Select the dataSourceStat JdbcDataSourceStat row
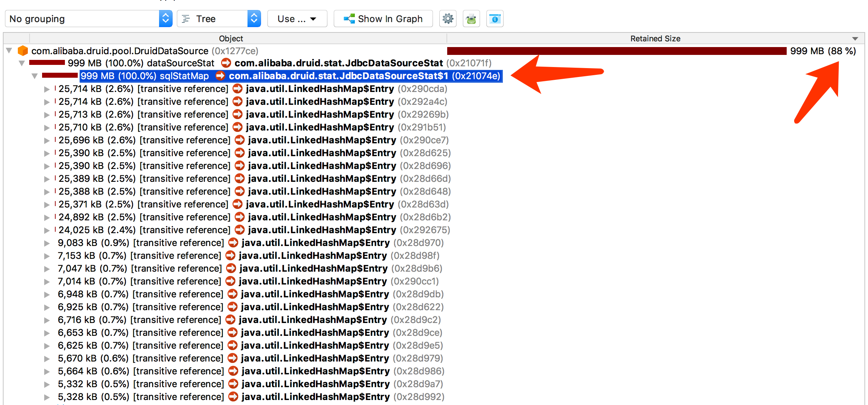This screenshot has height=405, width=868. tap(434, 63)
